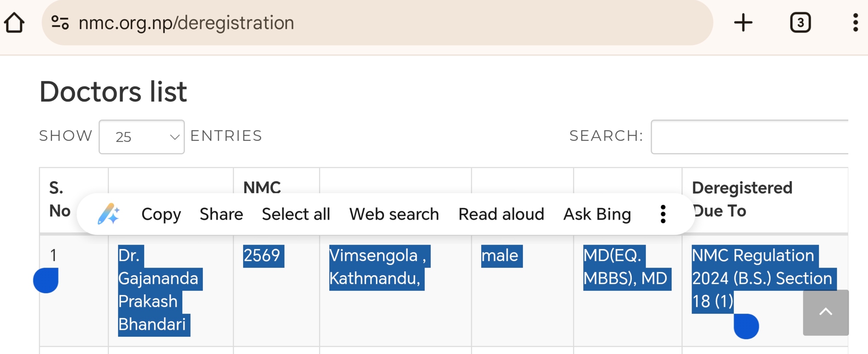Choose Share from the selection menu

pyautogui.click(x=221, y=214)
